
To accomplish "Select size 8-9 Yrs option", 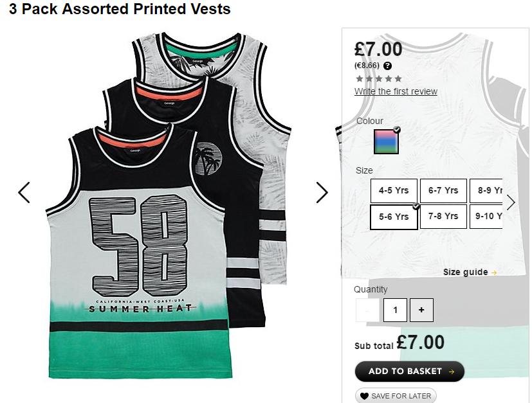I will coord(486,190).
